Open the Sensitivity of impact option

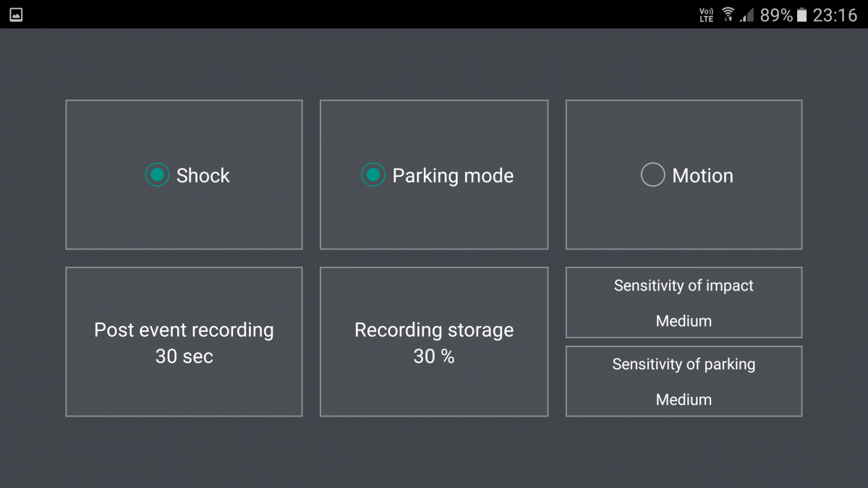[x=684, y=302]
